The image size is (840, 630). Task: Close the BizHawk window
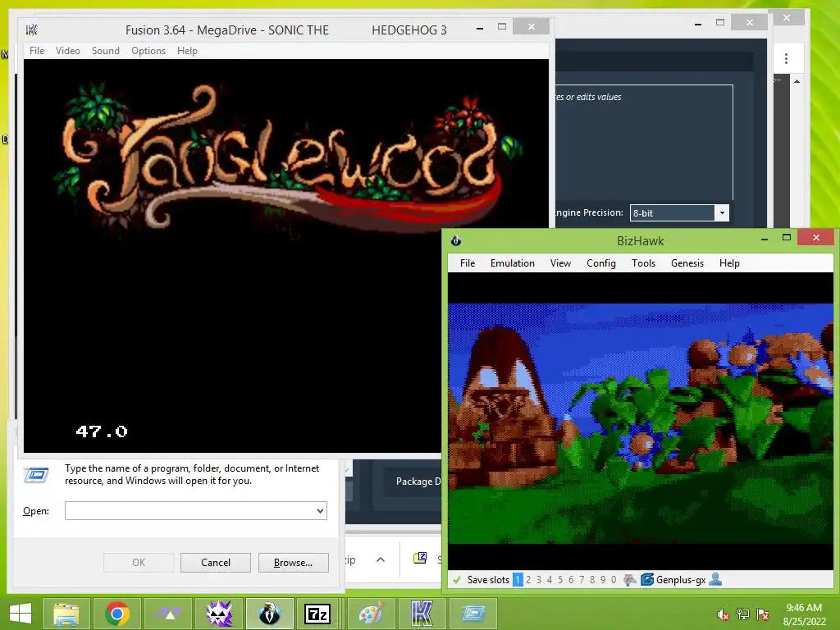click(816, 237)
